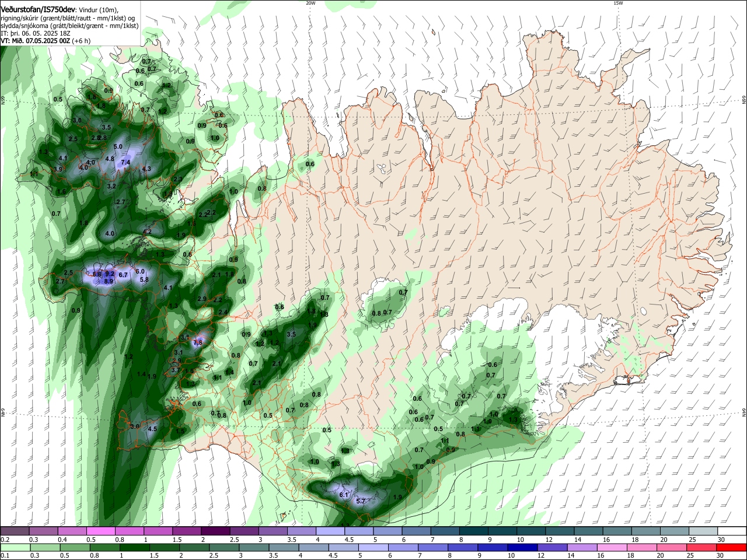Click the darkest purple 2 swatch in top legend row
Screen dimensions: 747x560
(x=215, y=531)
